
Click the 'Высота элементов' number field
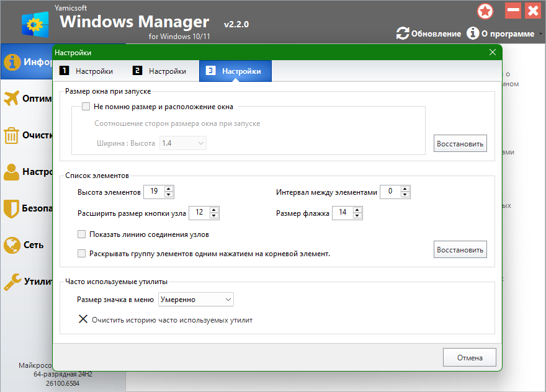(x=153, y=192)
